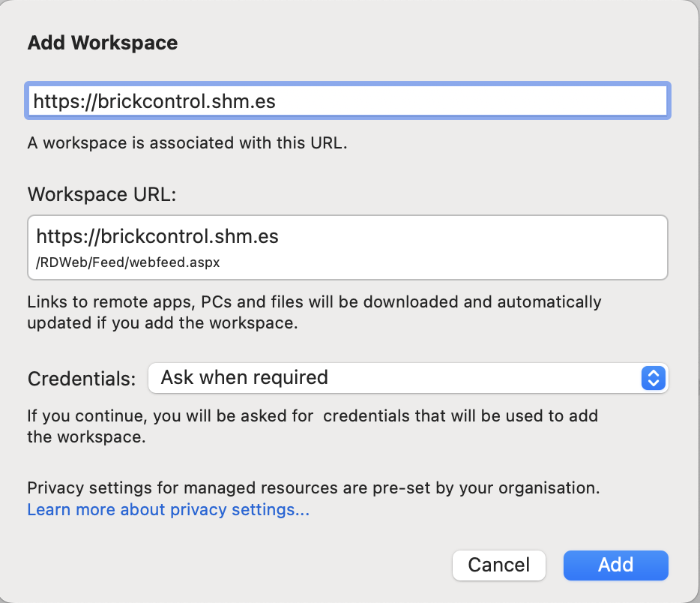The width and height of the screenshot is (700, 603).
Task: Open the Credentials pop-up menu
Action: [x=408, y=378]
